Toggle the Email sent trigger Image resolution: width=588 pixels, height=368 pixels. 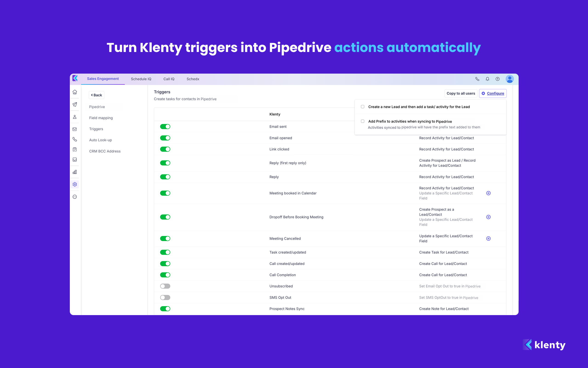165,126
